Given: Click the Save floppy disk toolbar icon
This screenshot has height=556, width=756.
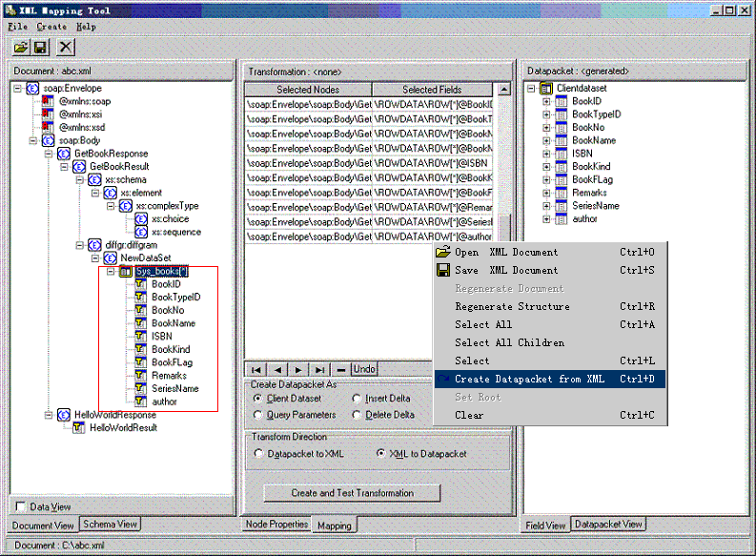Looking at the screenshot, I should click(x=41, y=47).
